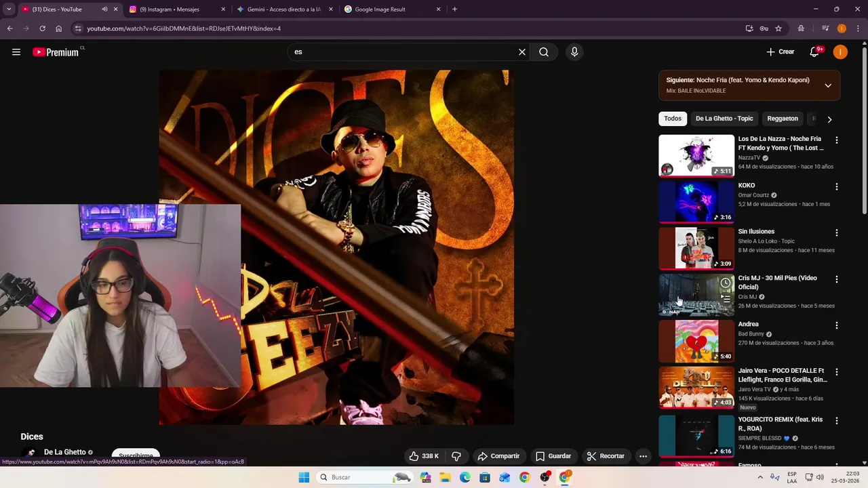Image resolution: width=868 pixels, height=488 pixels.
Task: Clear the search box text
Action: (522, 52)
